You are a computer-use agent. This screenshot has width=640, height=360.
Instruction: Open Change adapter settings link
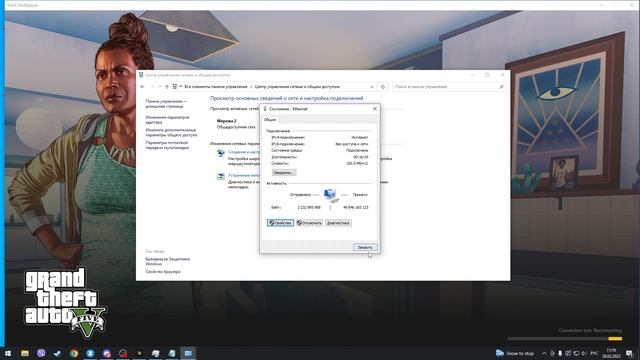coord(167,120)
